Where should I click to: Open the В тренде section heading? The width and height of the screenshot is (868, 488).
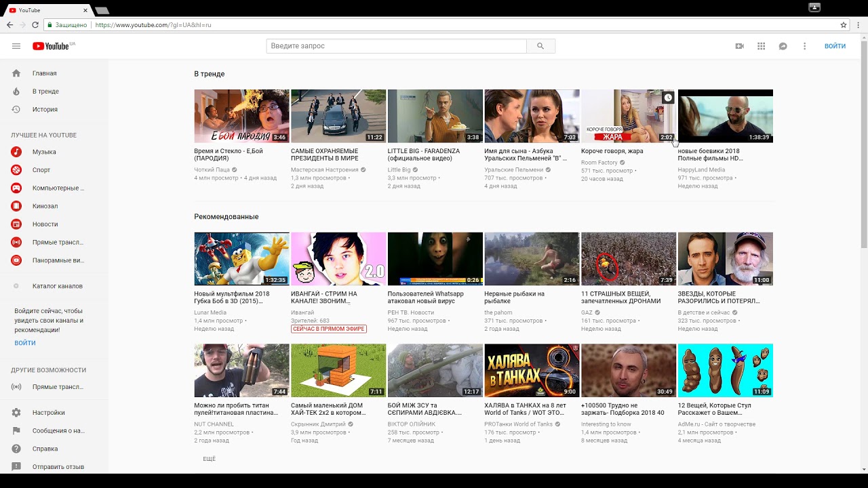point(210,74)
